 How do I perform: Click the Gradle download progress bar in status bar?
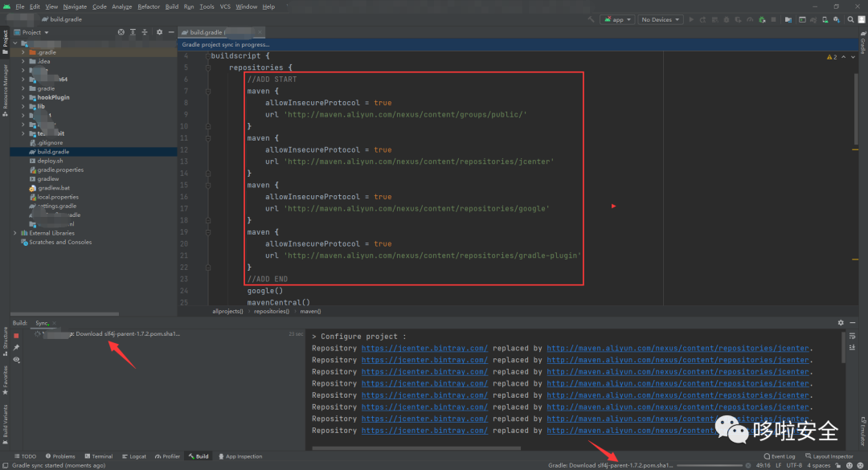[x=709, y=465]
